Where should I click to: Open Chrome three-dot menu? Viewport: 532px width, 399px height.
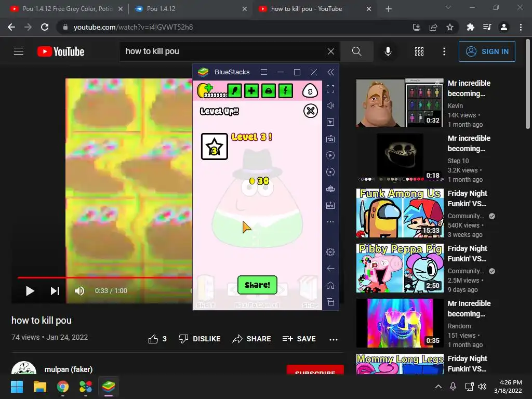click(x=521, y=27)
